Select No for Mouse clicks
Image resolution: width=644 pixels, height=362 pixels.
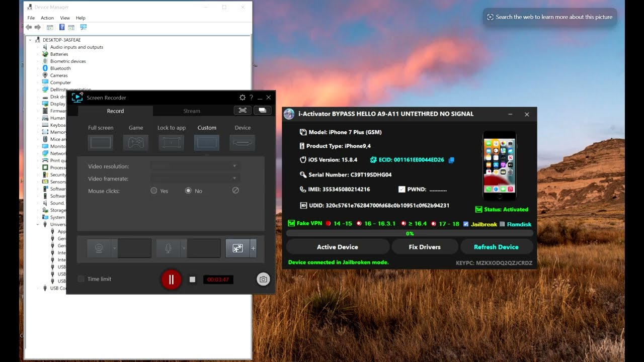[188, 191]
